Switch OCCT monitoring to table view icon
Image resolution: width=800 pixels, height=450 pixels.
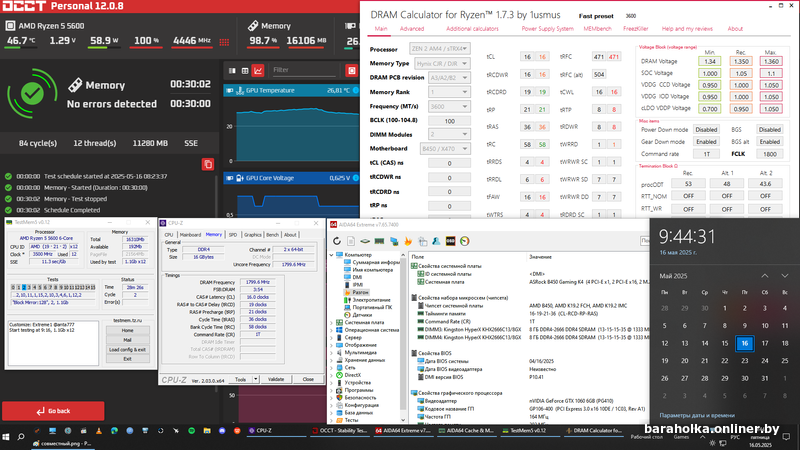point(245,70)
